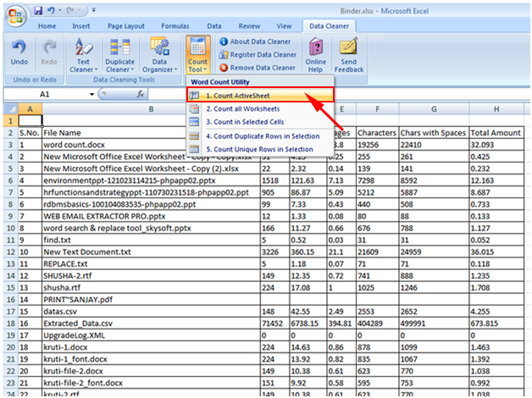Click the 'File Name' header cell

point(151,133)
